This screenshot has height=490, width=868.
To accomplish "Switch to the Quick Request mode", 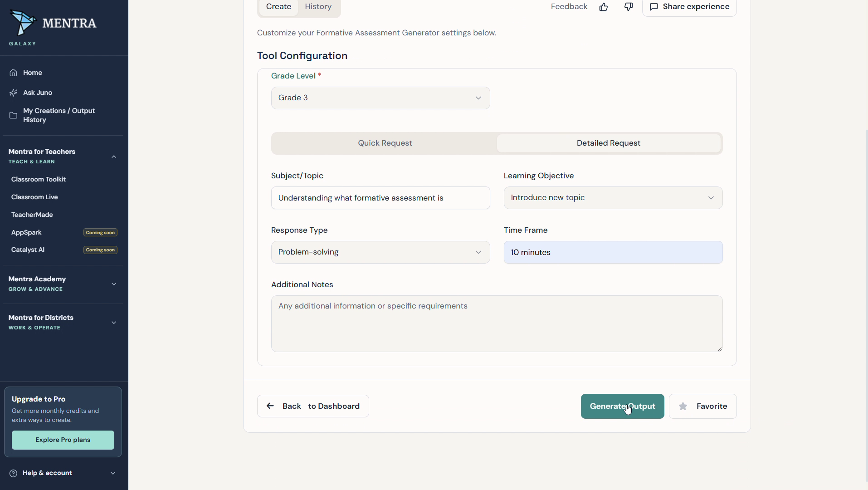I will (385, 143).
